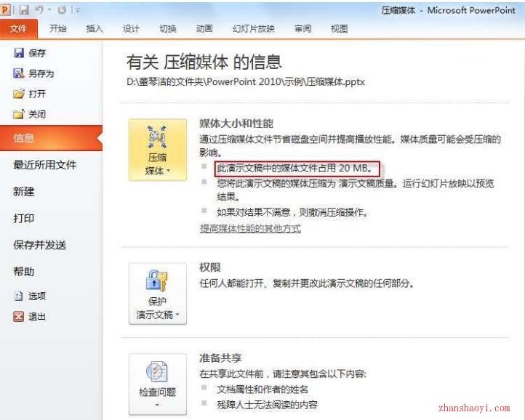Viewport: 525px width, 420px height.
Task: Click the 另存为 icon in sidebar
Action: pos(18,73)
